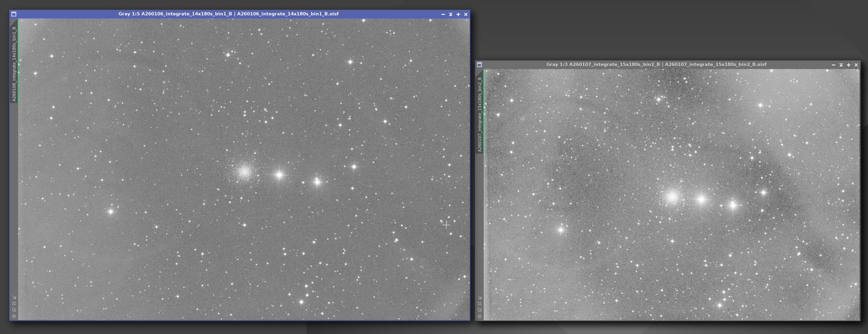Iconize the A260107 bin2_B image window
The image size is (868, 334).
pyautogui.click(x=832, y=64)
